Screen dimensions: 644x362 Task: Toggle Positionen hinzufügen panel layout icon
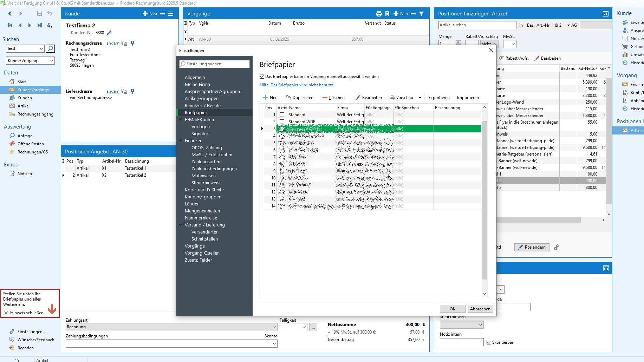click(x=606, y=14)
